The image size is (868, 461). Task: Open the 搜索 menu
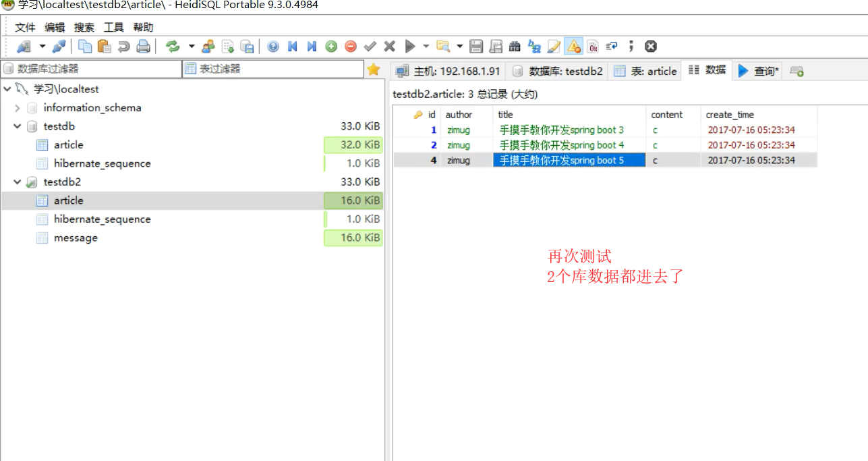(x=84, y=28)
